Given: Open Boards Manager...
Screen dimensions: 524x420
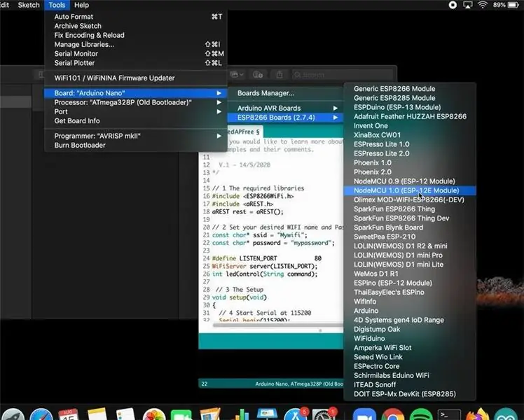Looking at the screenshot, I should pyautogui.click(x=285, y=93).
